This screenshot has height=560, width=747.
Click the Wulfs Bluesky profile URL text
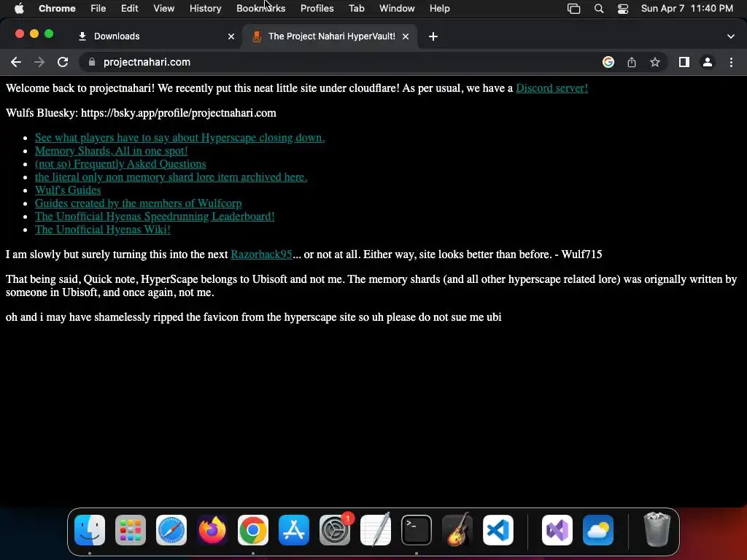179,113
